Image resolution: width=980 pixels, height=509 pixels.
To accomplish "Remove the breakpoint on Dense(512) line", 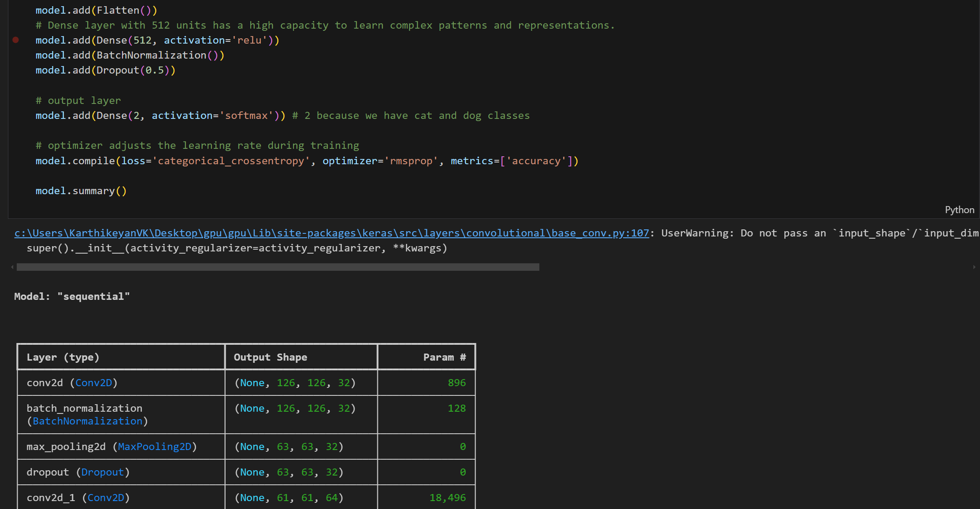I will pos(15,40).
